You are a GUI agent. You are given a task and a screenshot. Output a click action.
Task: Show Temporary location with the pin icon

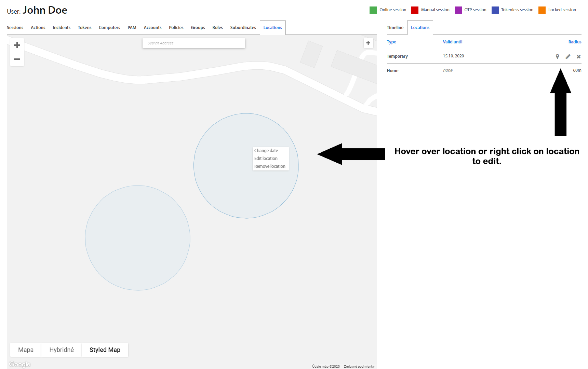tap(557, 56)
